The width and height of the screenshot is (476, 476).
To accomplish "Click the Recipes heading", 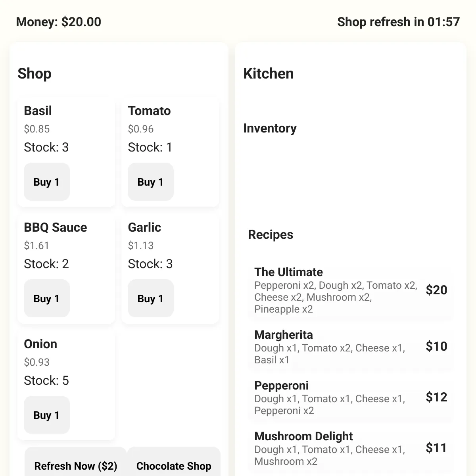I will 271,234.
